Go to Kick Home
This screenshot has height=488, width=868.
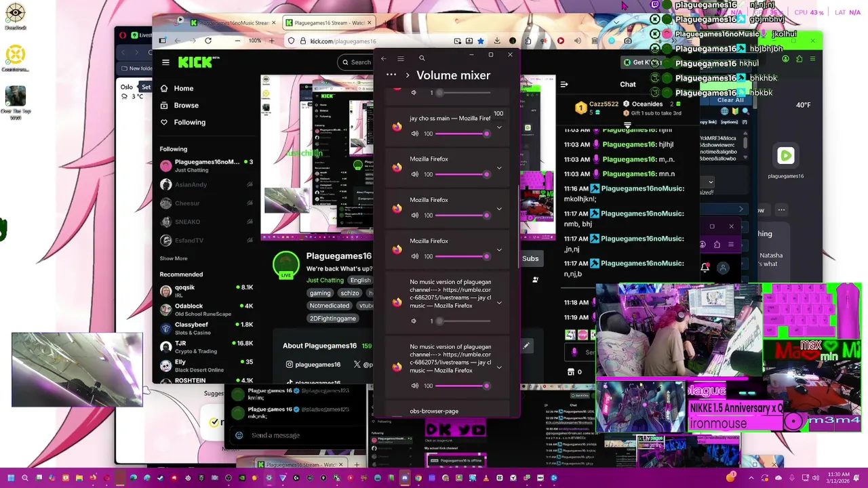pyautogui.click(x=178, y=88)
